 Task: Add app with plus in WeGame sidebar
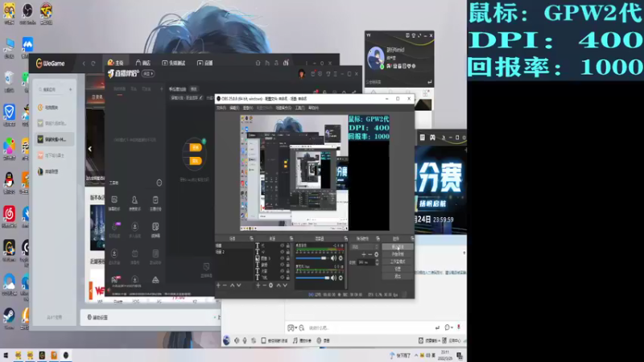(70, 89)
